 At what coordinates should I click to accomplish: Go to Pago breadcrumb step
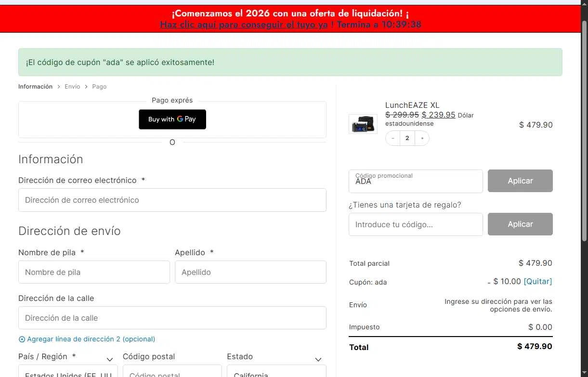(99, 87)
